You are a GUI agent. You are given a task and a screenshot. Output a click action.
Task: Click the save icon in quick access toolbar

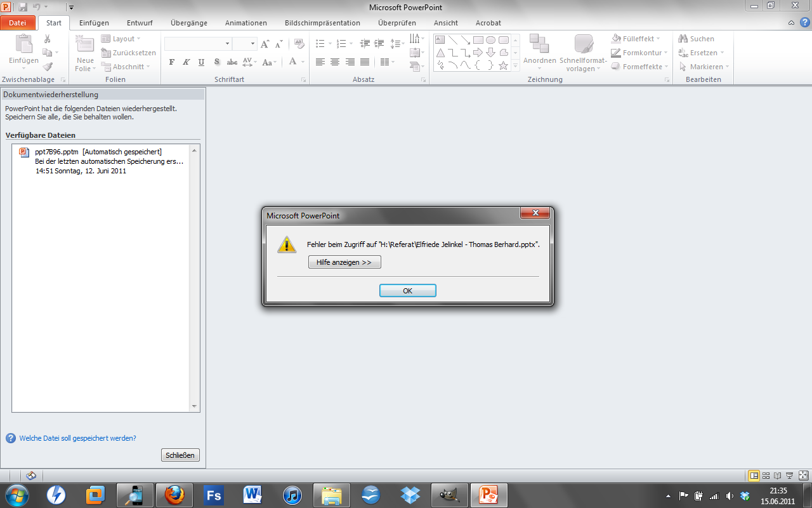click(23, 7)
